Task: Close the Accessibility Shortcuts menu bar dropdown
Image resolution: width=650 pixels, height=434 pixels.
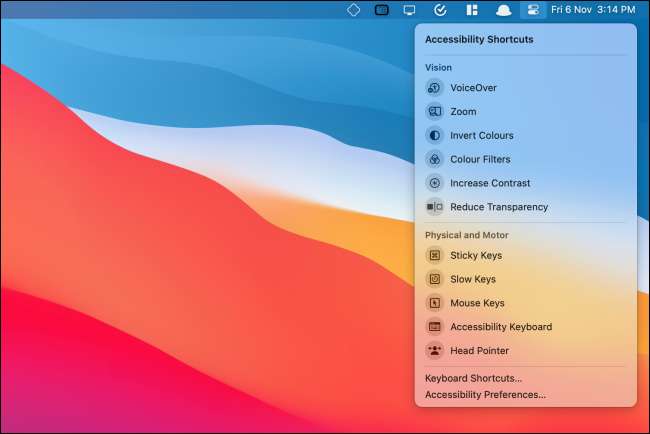Action: tap(534, 10)
